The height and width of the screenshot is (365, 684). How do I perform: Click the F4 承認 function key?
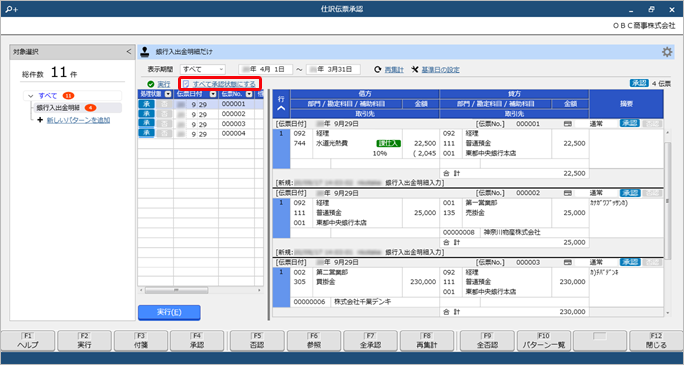(x=197, y=341)
